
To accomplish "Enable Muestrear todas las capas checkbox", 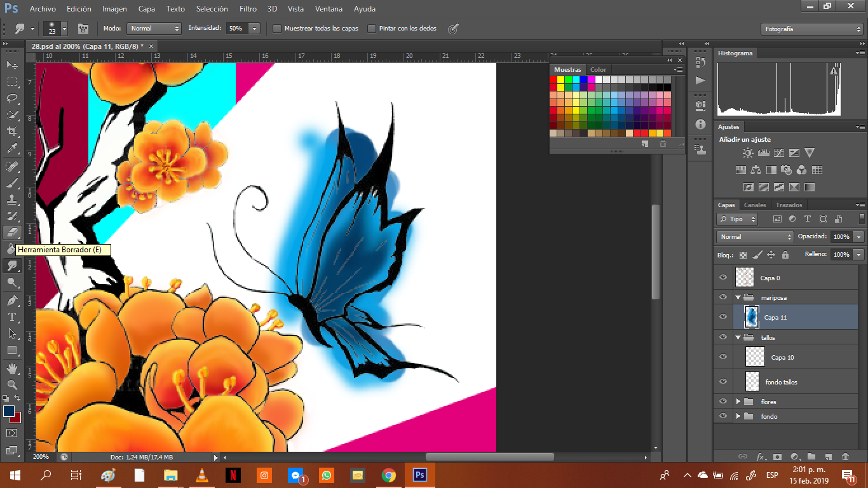I will (x=277, y=29).
